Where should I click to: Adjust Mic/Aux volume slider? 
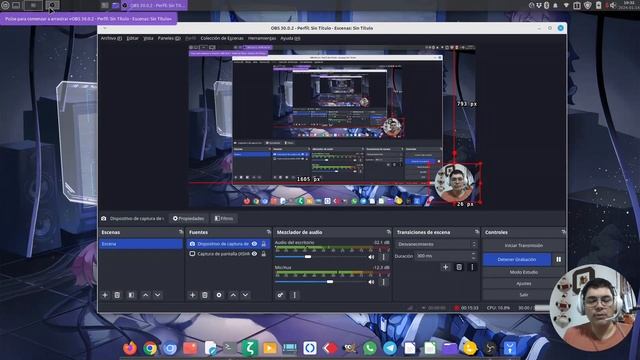pos(330,282)
